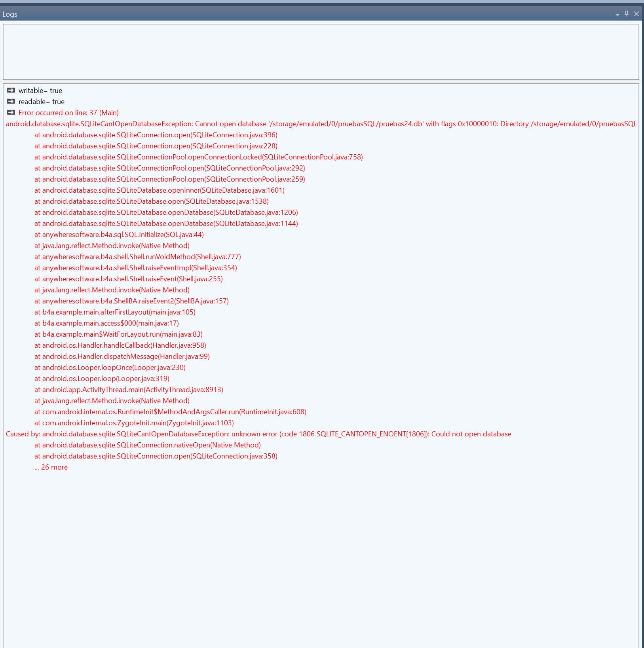The width and height of the screenshot is (644, 648).
Task: Click the 'ActivityThread.main(ActivityThread.java:8913)' line
Action: pyautogui.click(x=129, y=390)
